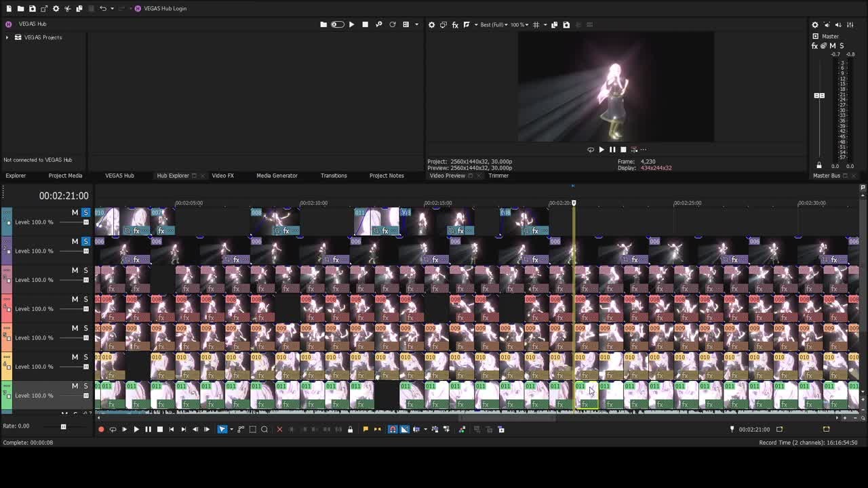This screenshot has width=868, height=488.
Task: Open the Best (Full) preview quality dropdown
Action: (494, 24)
